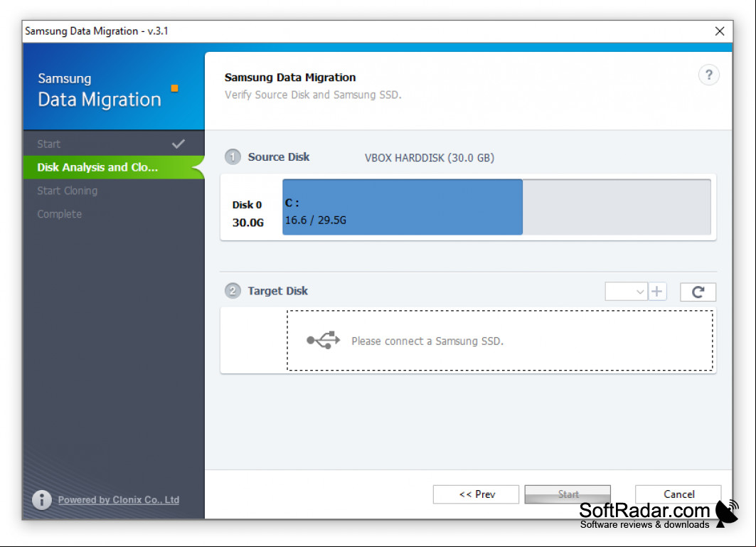Select the Complete step in sidebar
The image size is (756, 547).
[x=114, y=213]
